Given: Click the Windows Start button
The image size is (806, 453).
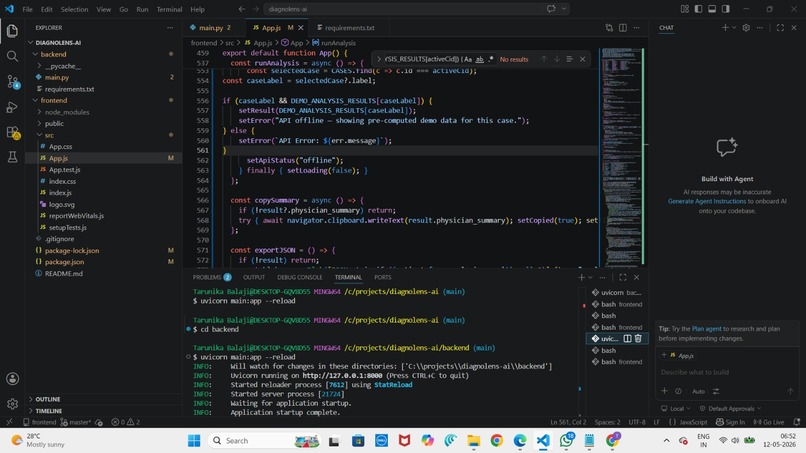Looking at the screenshot, I should click(194, 441).
